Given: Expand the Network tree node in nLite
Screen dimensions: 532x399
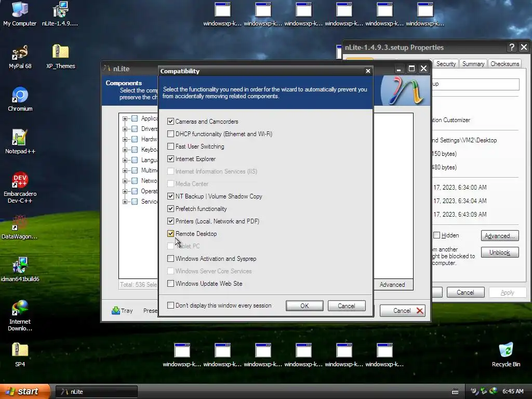Looking at the screenshot, I should click(x=125, y=181).
